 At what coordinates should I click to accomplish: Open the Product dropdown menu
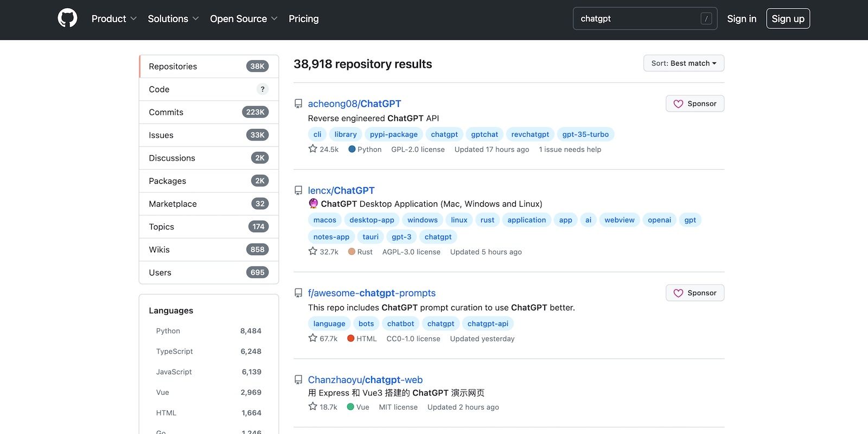(x=114, y=18)
